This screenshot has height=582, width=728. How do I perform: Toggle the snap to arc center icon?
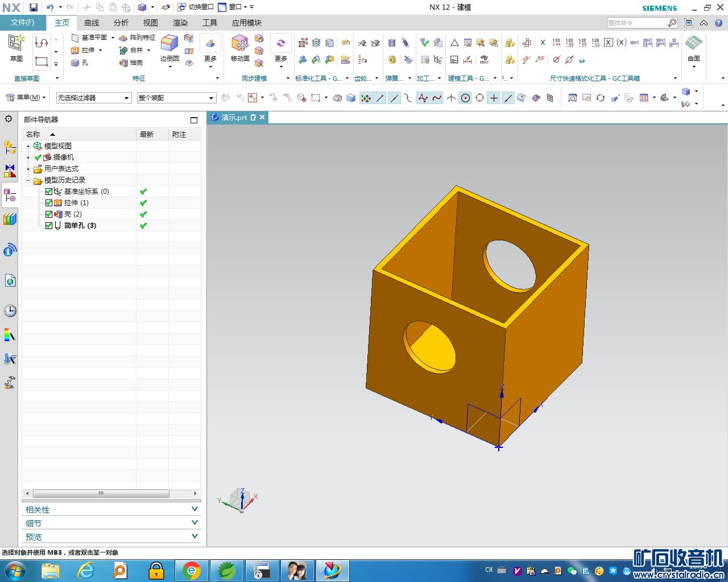click(465, 98)
